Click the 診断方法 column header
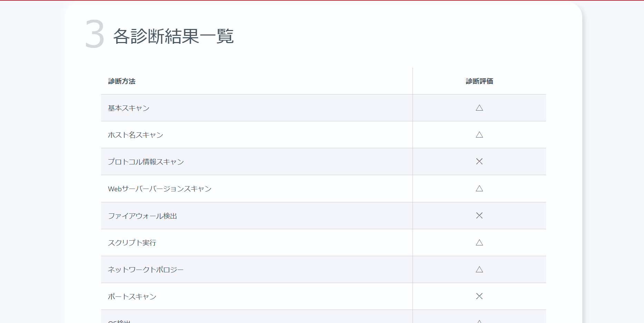644x323 pixels. (x=122, y=81)
